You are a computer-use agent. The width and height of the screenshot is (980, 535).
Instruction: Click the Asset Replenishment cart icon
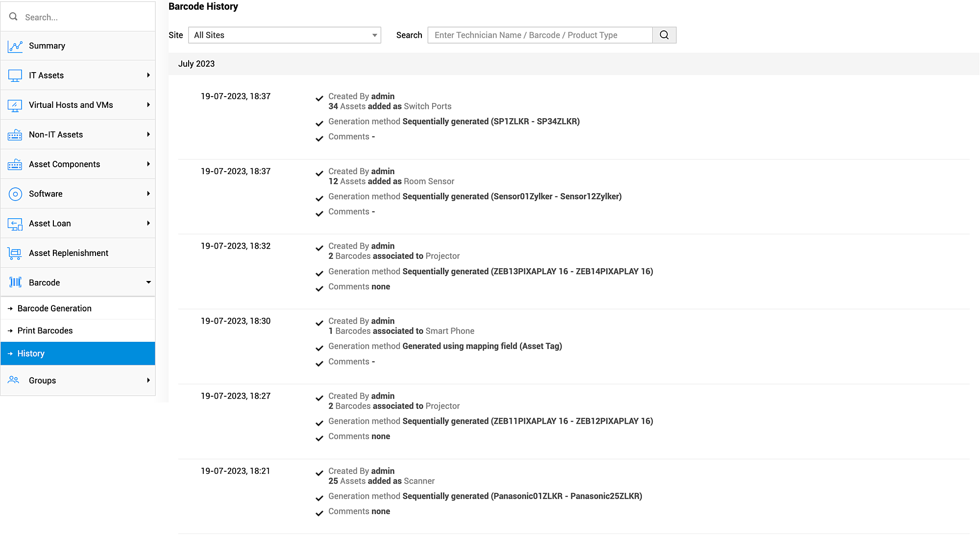[15, 254]
